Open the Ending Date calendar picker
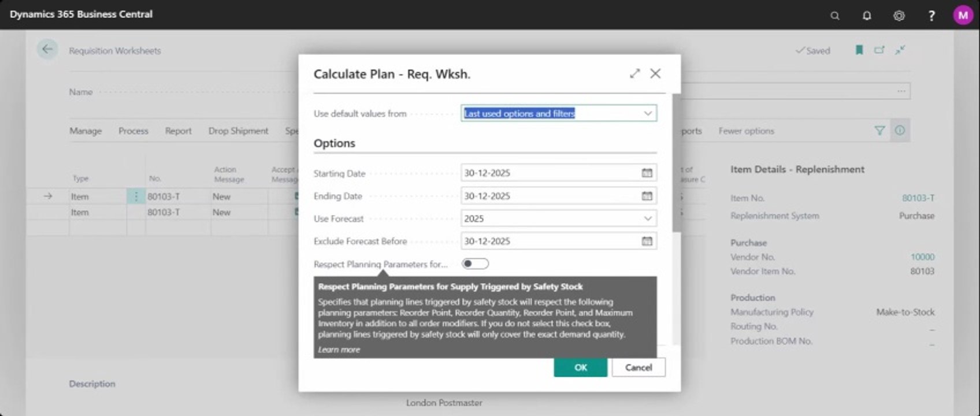Image resolution: width=980 pixels, height=416 pixels. tap(647, 196)
